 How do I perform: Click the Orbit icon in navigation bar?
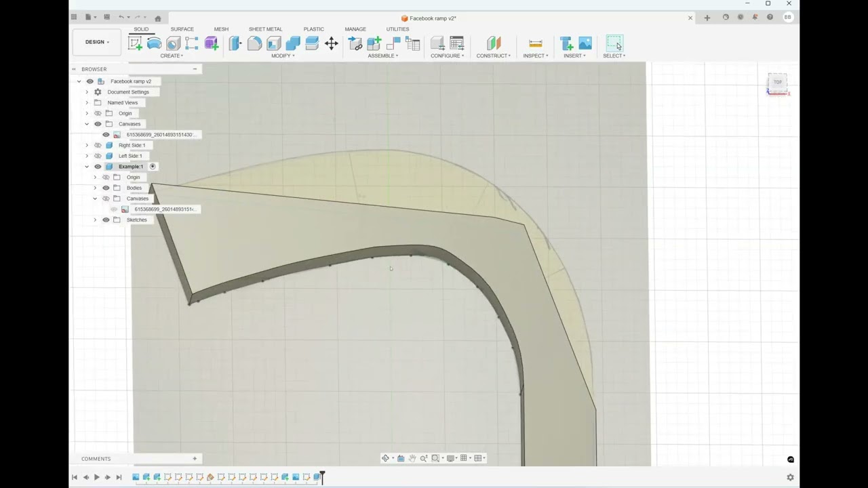385,458
